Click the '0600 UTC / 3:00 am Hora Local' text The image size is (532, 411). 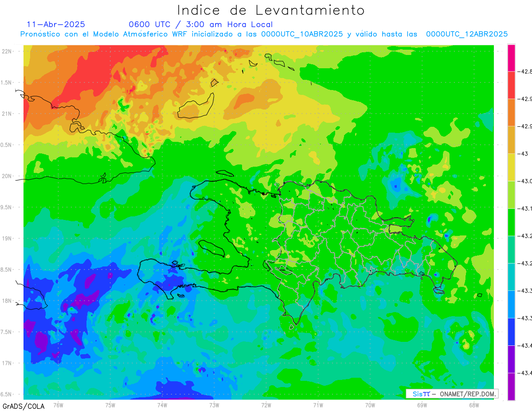pyautogui.click(x=201, y=25)
